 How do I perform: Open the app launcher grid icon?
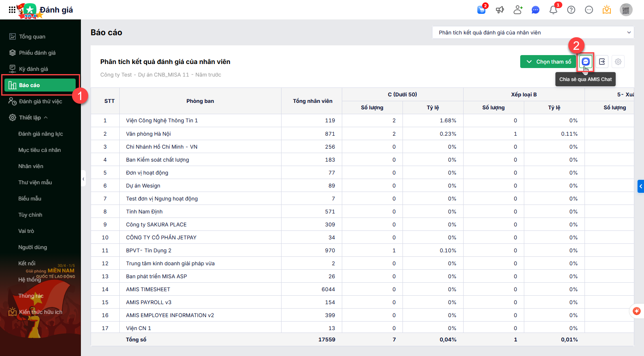coord(12,10)
